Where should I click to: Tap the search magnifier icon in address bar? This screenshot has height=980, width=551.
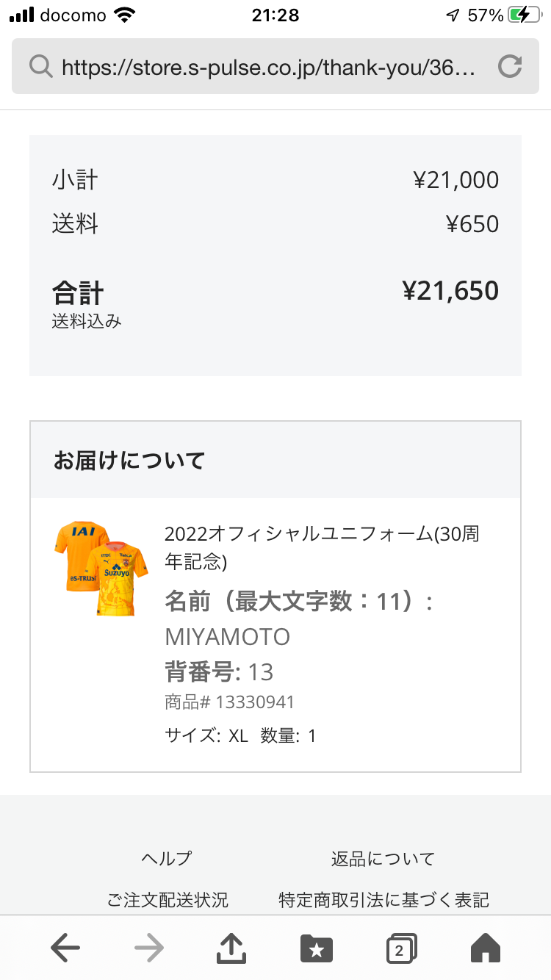(x=41, y=67)
